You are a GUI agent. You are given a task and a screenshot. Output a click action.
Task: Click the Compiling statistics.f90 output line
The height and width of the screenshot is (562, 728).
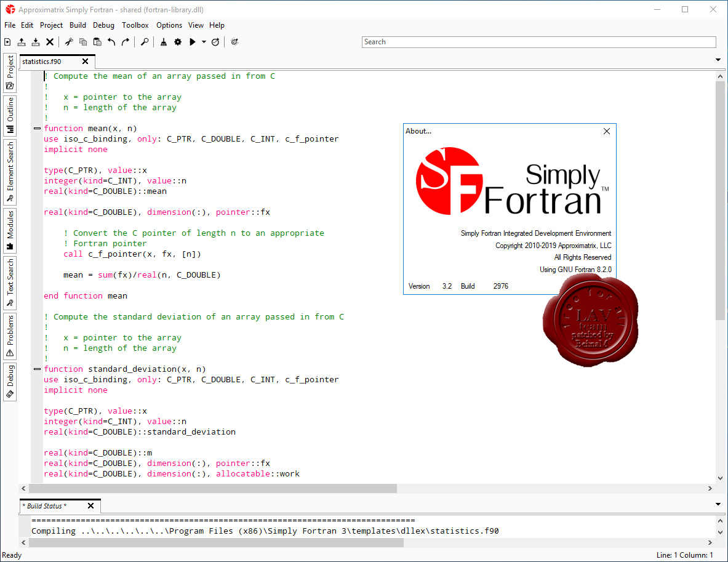[x=265, y=531]
